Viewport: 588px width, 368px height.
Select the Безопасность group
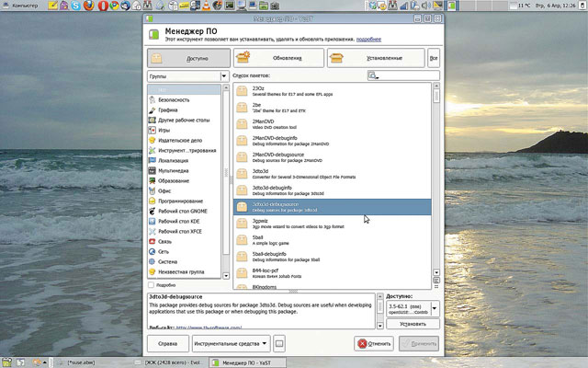184,100
